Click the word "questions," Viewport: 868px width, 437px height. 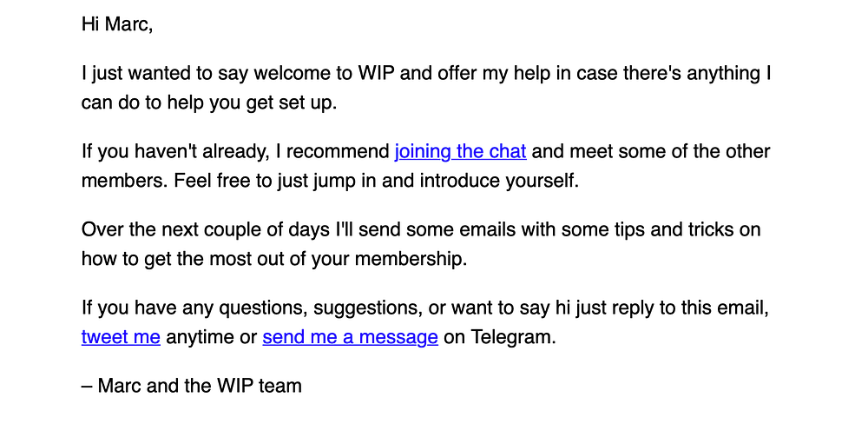tap(263, 308)
